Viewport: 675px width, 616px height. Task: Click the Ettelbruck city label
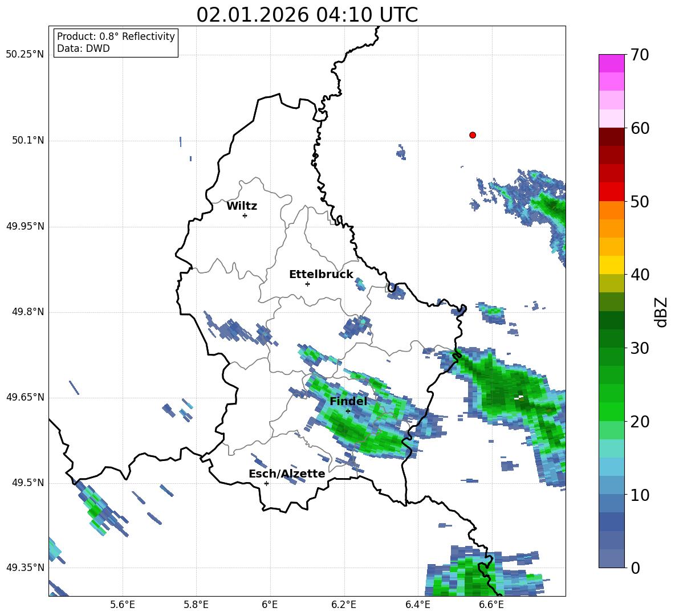(x=321, y=275)
